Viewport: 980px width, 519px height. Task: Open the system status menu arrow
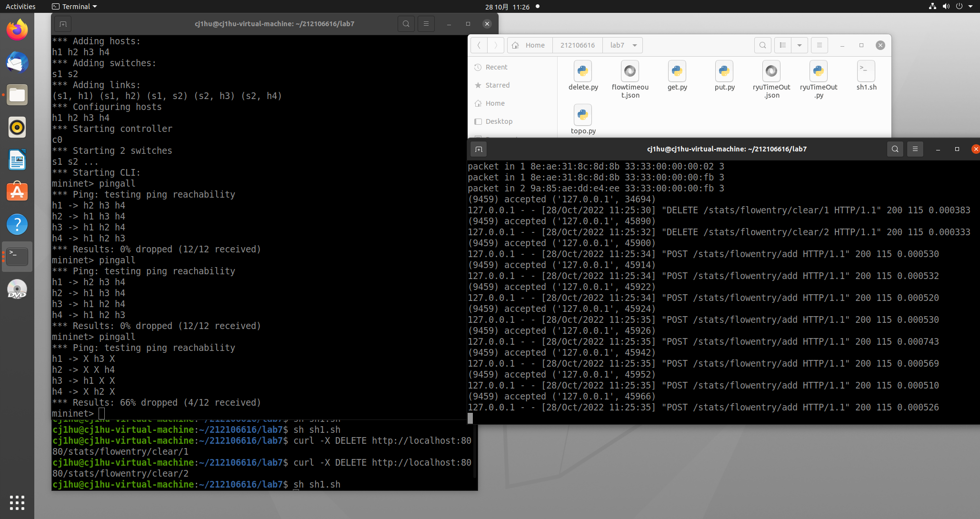click(x=970, y=7)
